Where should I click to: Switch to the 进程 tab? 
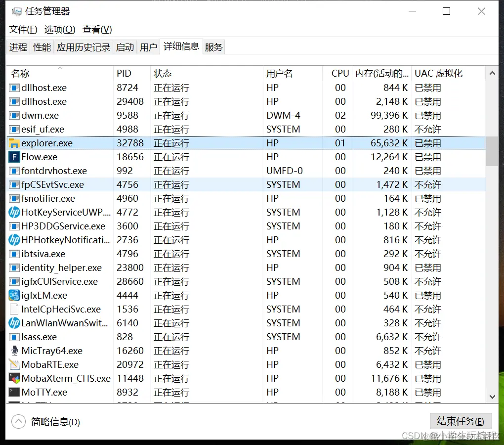pyautogui.click(x=18, y=47)
